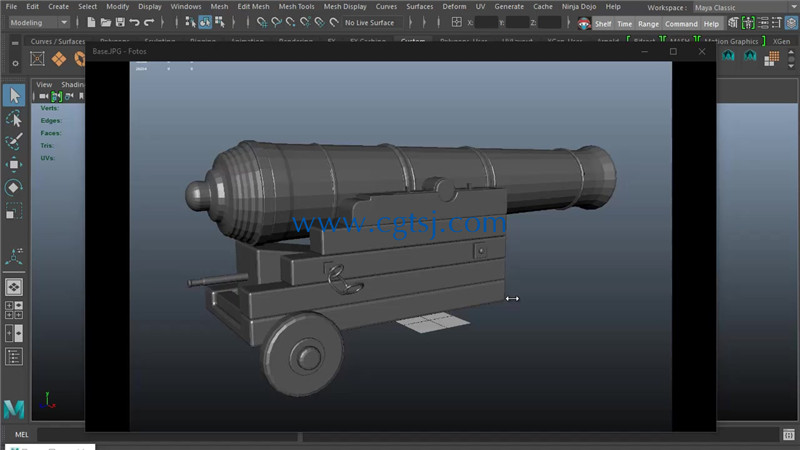Choose the Rotate tool
This screenshot has height=450, width=800.
point(14,187)
